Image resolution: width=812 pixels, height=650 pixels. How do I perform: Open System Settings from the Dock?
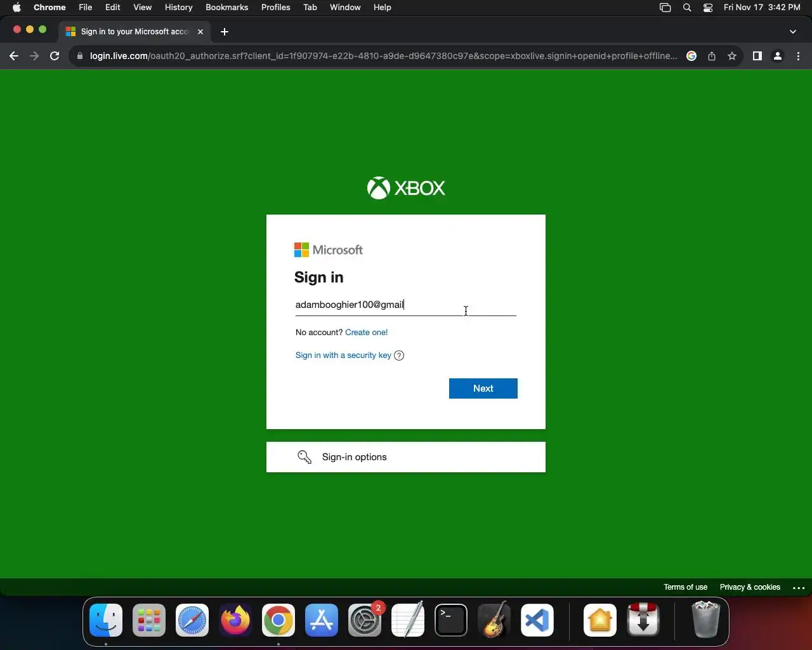365,621
